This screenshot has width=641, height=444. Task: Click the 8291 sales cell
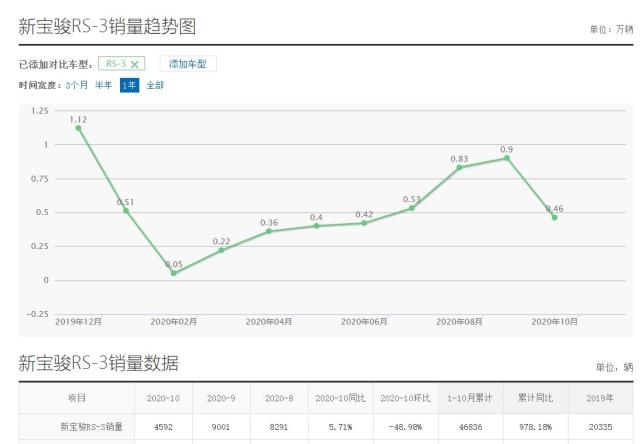279,427
